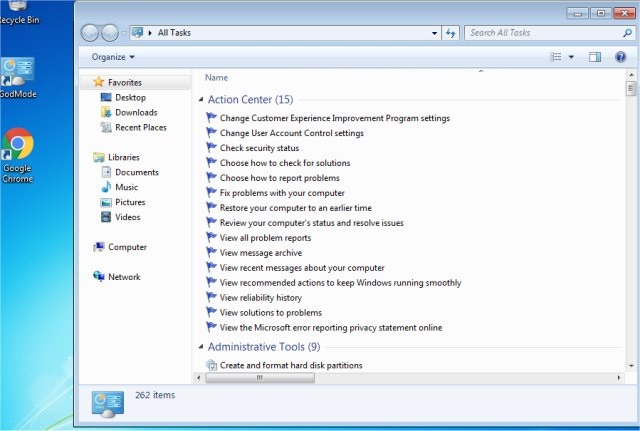Click the search magnifier icon
Screen dimensions: 640x431
point(627,33)
